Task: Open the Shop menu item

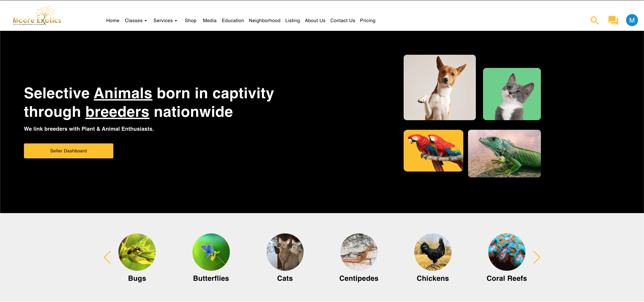Action: tap(191, 21)
